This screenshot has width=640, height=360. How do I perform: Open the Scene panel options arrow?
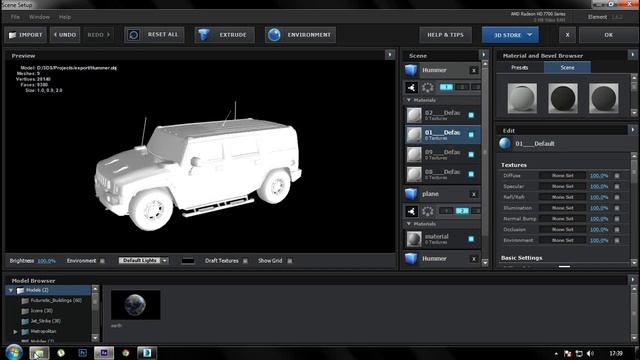[x=484, y=55]
